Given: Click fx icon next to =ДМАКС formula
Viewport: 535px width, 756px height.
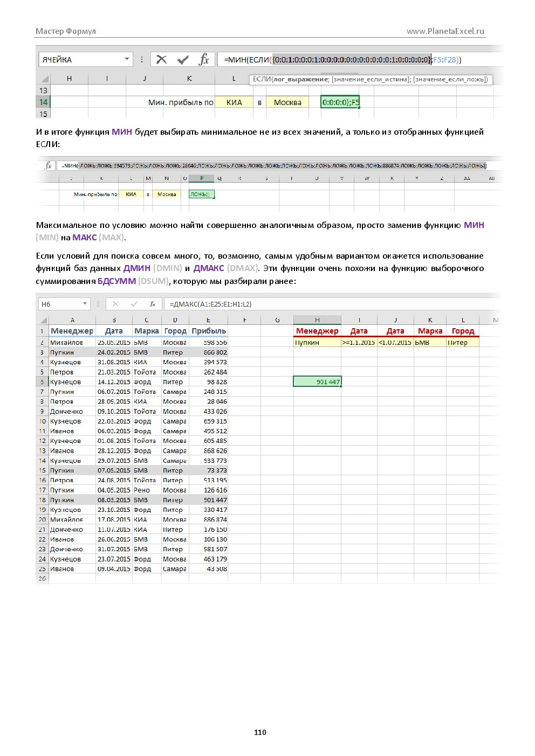Looking at the screenshot, I should tap(153, 304).
